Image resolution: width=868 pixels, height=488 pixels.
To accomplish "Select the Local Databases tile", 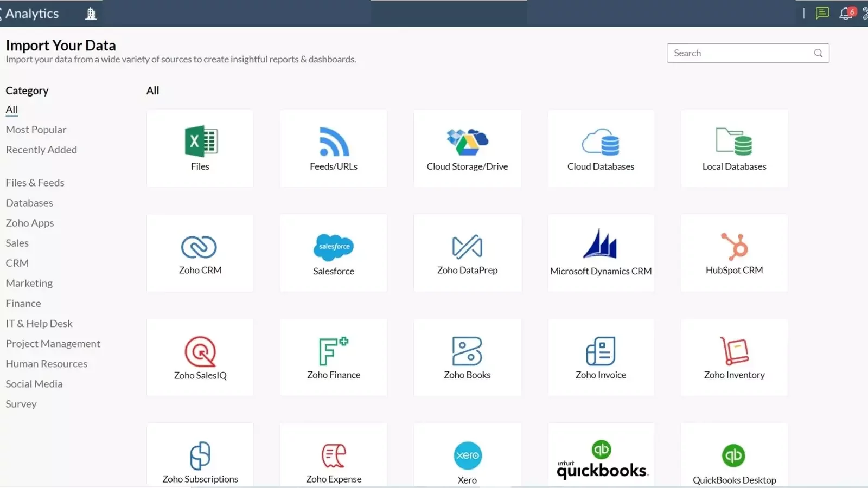I will click(x=734, y=149).
